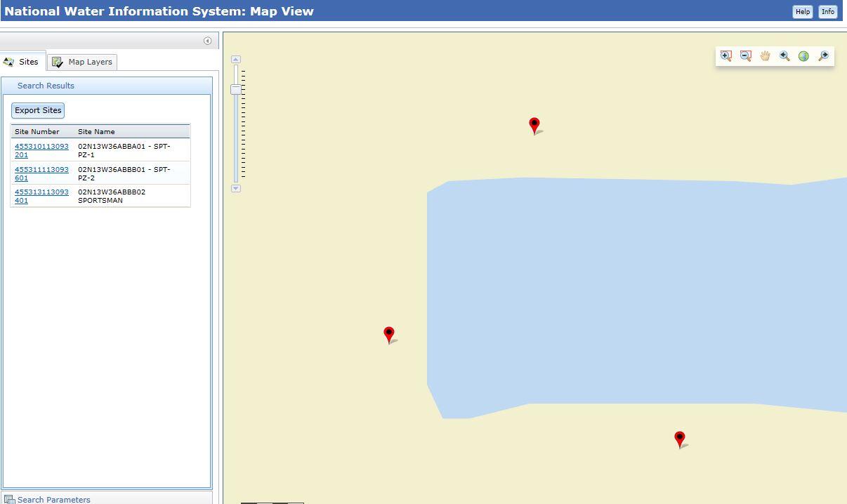The height and width of the screenshot is (504, 847).
Task: Open the Help page
Action: pos(803,11)
